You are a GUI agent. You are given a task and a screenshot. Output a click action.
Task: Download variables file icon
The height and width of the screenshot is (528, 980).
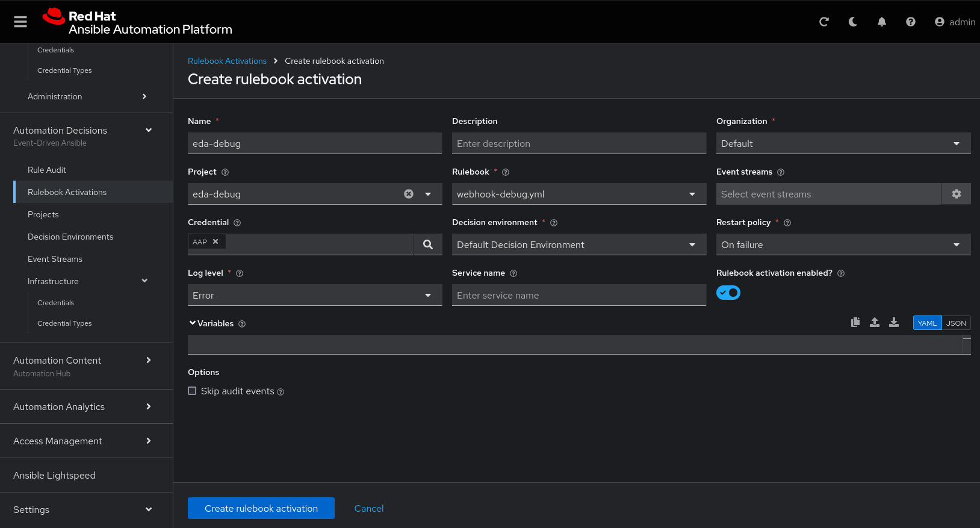click(894, 322)
